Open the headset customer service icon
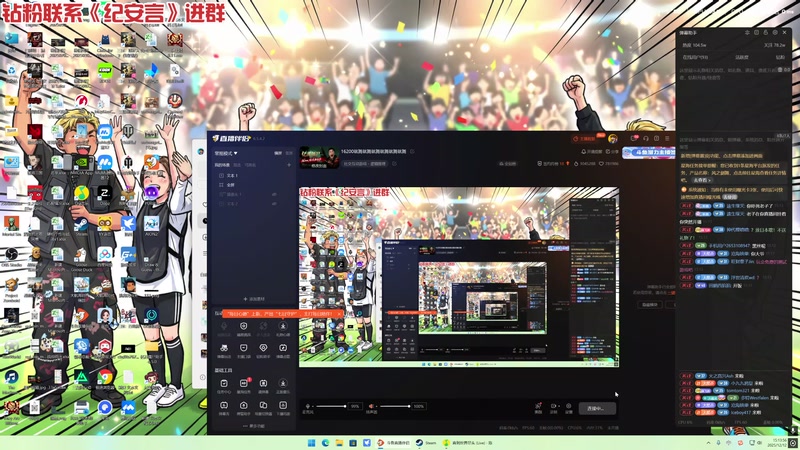This screenshot has width=800, height=450. 646,138
